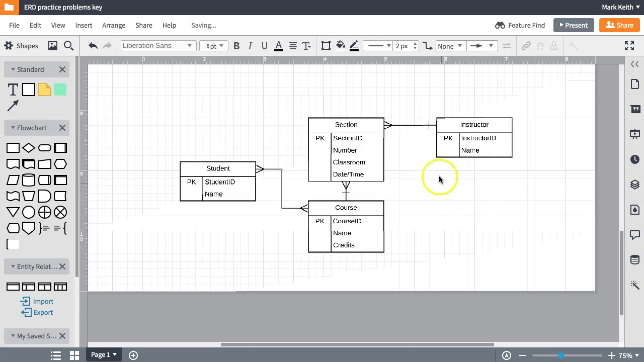Click the shape border style icon

click(x=326, y=46)
